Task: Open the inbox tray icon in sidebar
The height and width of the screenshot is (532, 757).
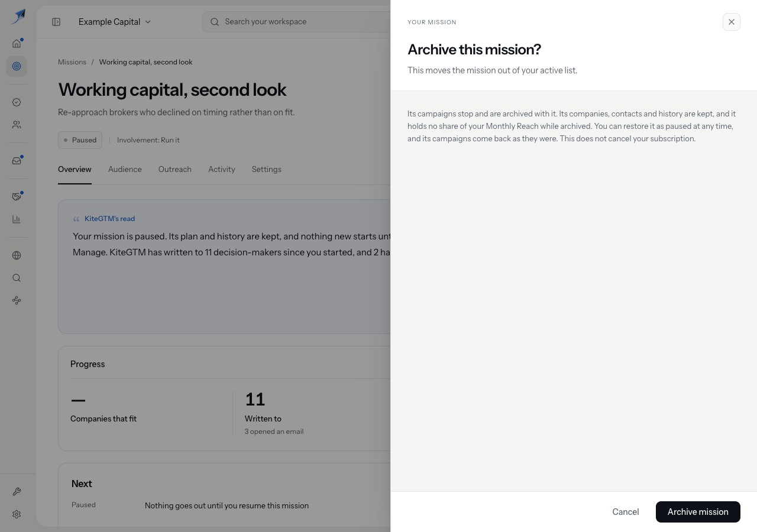Action: point(17,161)
